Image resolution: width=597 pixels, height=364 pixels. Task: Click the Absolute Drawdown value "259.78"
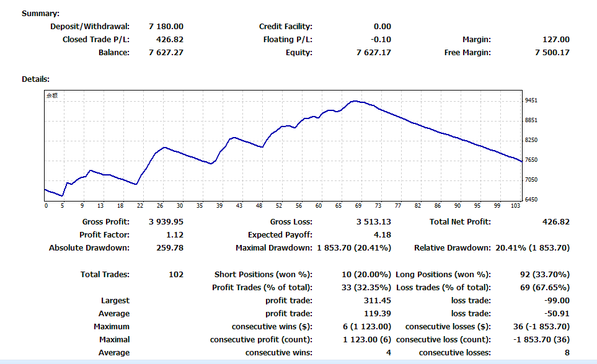coord(170,247)
